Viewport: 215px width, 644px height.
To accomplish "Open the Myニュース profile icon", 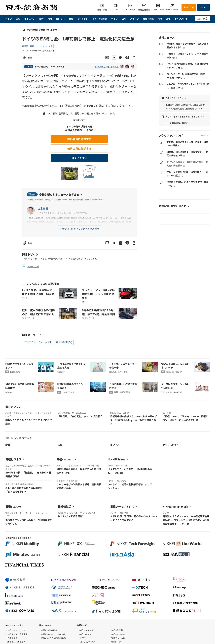I will [x=130, y=6].
